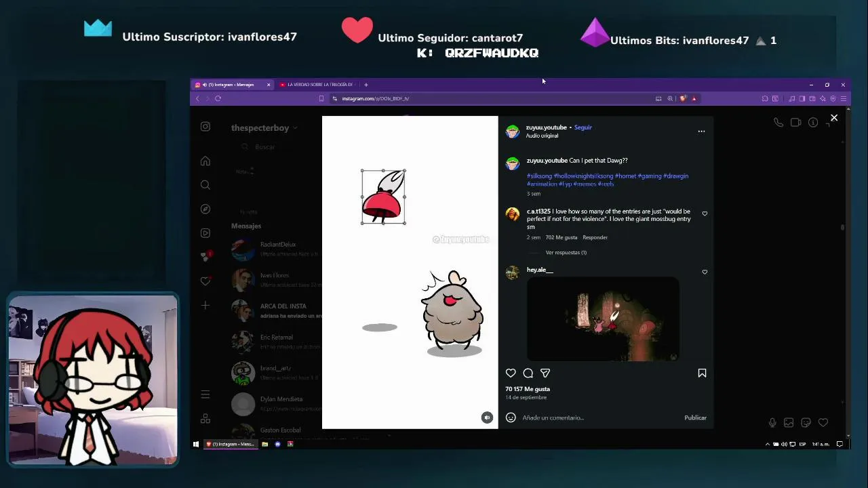The height and width of the screenshot is (488, 868).
Task: Click the 'Añade un comentario...' field
Action: 600,418
